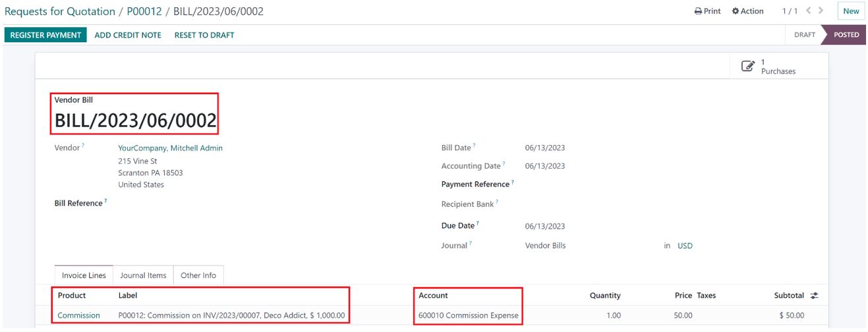Show help tooltip next to Journal
The width and height of the screenshot is (868, 332).
(469, 244)
